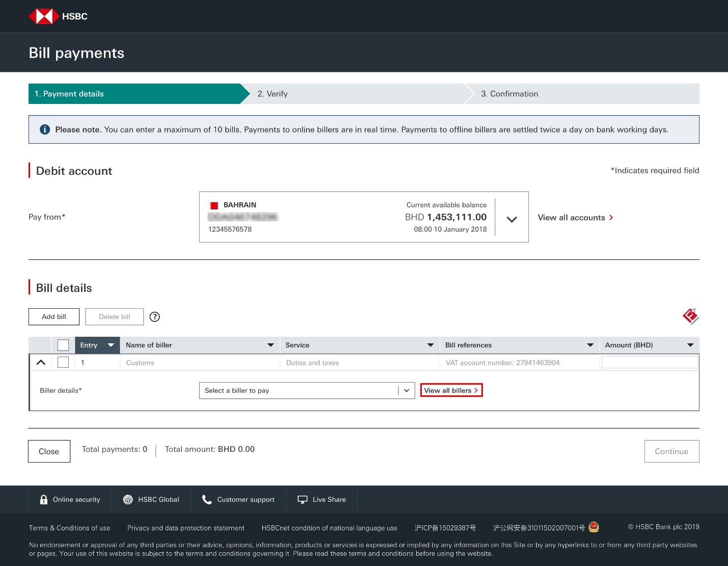Open the View all billers link
Viewport: 728px width, 566px height.
451,391
